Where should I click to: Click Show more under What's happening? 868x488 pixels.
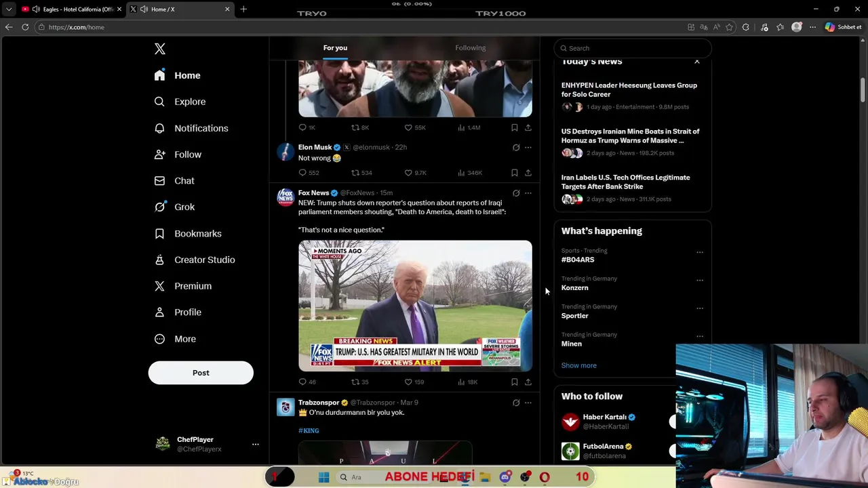point(579,365)
